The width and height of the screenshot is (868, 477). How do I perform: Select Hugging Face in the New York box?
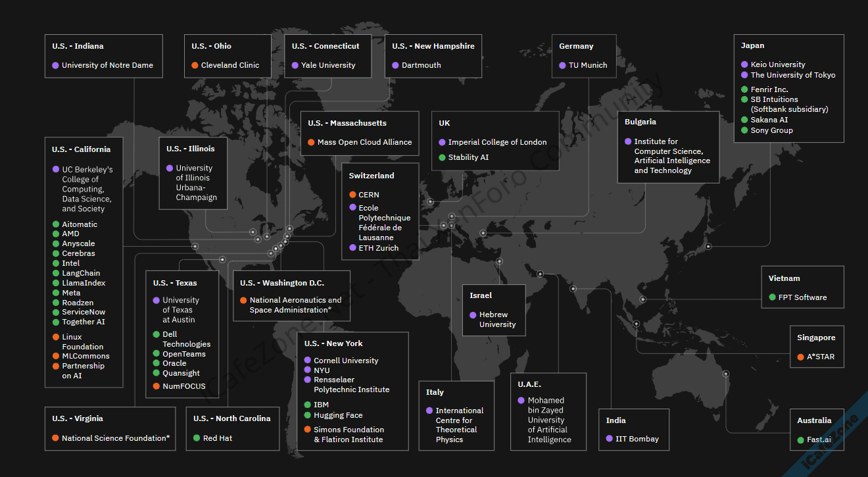click(x=338, y=415)
